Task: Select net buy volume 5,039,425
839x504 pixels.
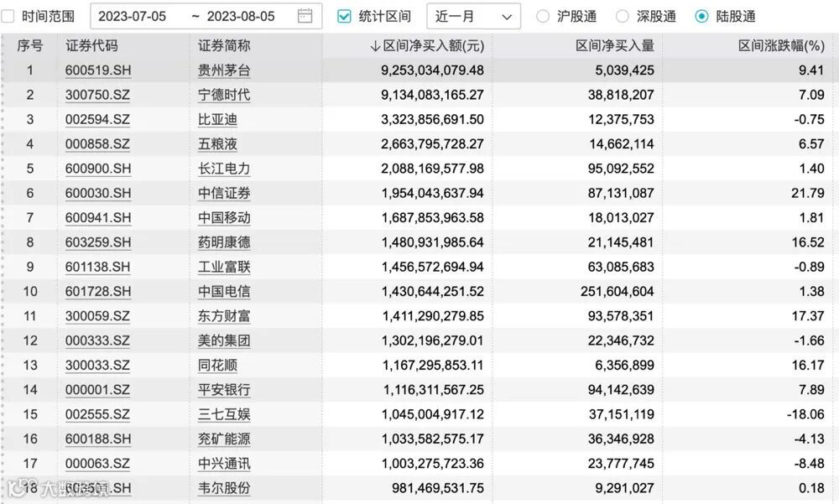Action: [624, 70]
